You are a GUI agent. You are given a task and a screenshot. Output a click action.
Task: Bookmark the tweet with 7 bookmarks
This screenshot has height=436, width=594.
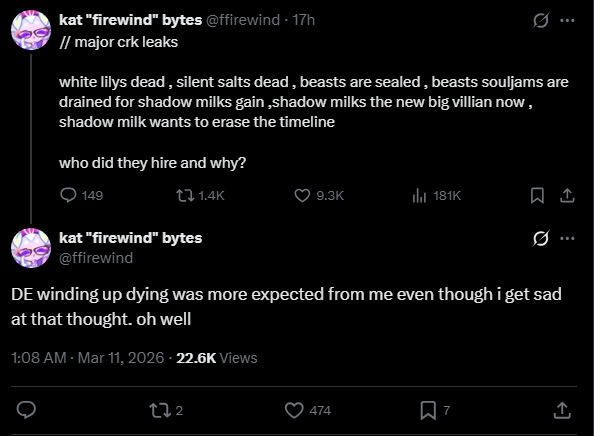coord(435,410)
